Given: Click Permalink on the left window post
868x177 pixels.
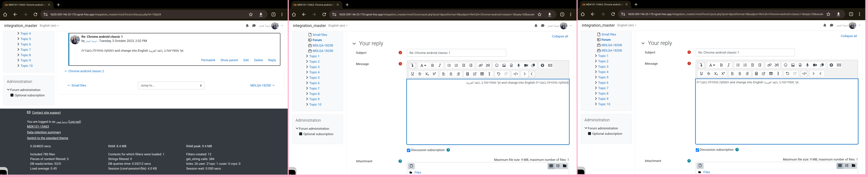Looking at the screenshot, I should pyautogui.click(x=208, y=60).
